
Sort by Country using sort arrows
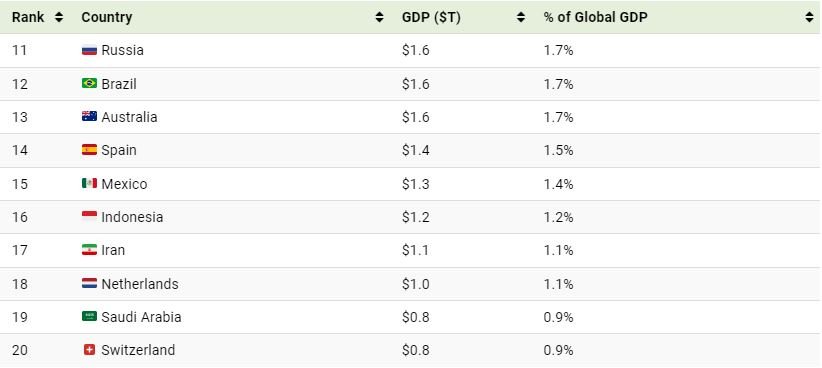380,17
